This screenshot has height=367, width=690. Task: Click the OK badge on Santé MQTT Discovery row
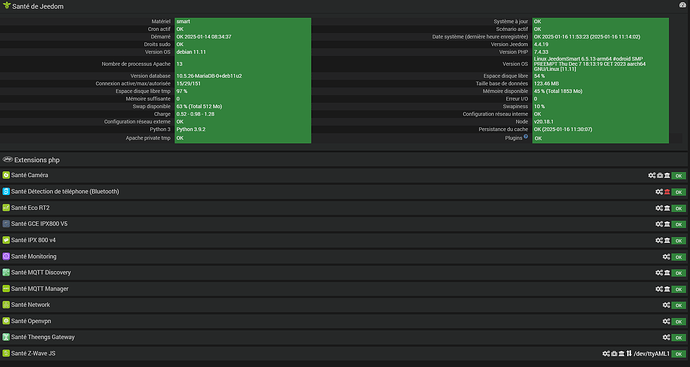coord(679,273)
